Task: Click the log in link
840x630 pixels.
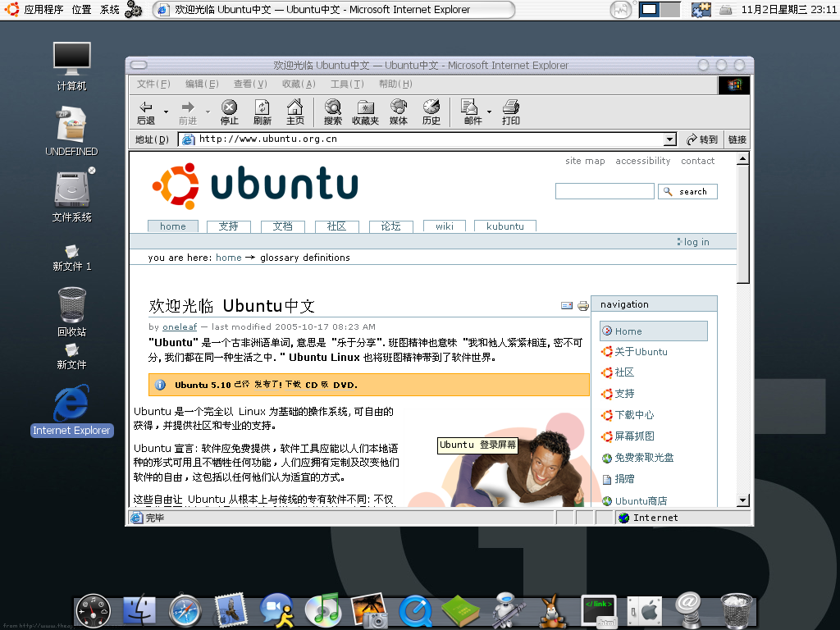Action: (696, 242)
